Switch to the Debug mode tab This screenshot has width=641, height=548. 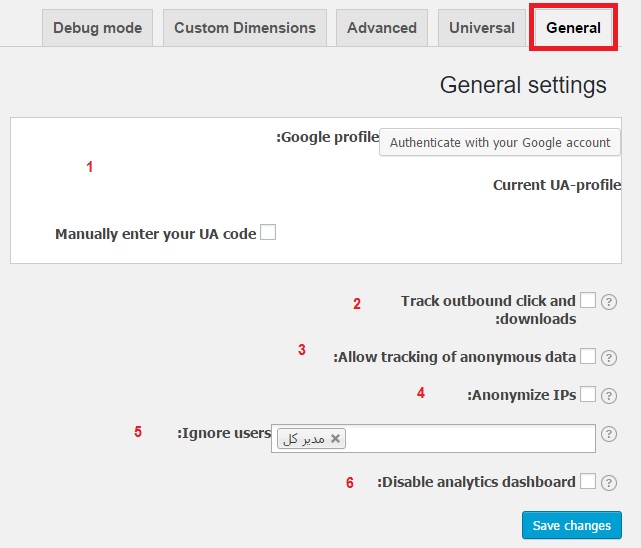point(98,28)
